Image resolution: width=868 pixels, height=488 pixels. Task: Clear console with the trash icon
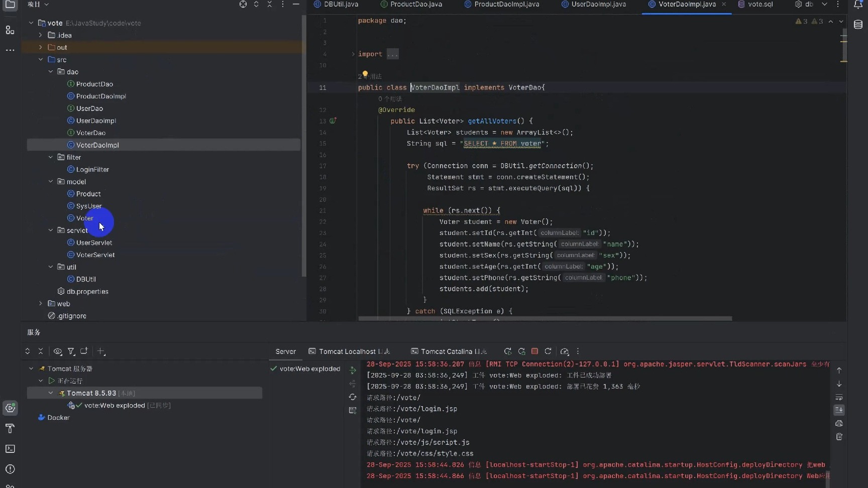pos(839,437)
